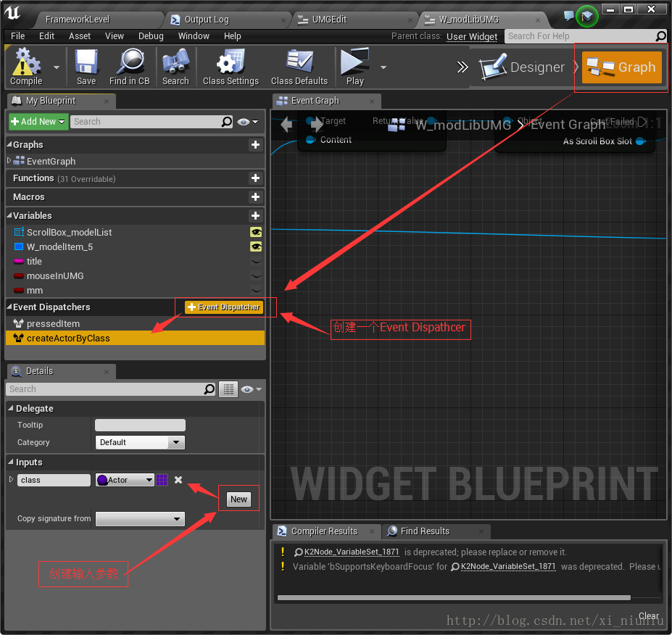
Task: Click the add Event Dispatcher button
Action: [224, 307]
